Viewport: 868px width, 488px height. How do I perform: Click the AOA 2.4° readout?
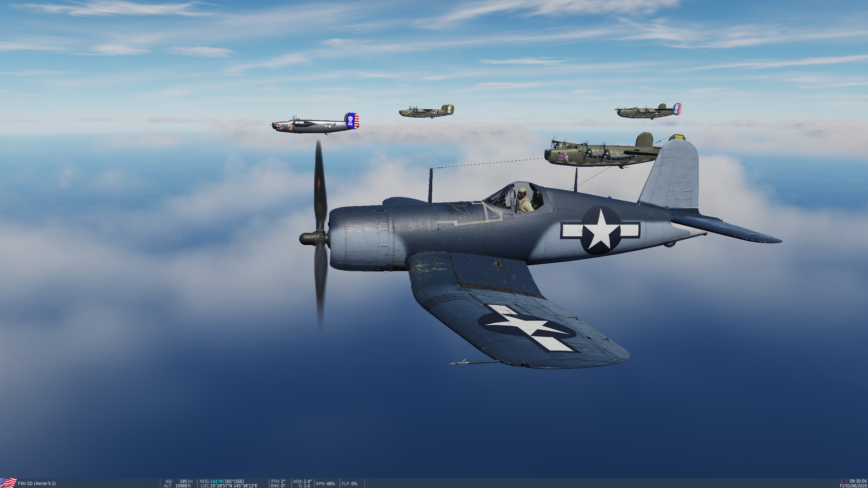302,481
